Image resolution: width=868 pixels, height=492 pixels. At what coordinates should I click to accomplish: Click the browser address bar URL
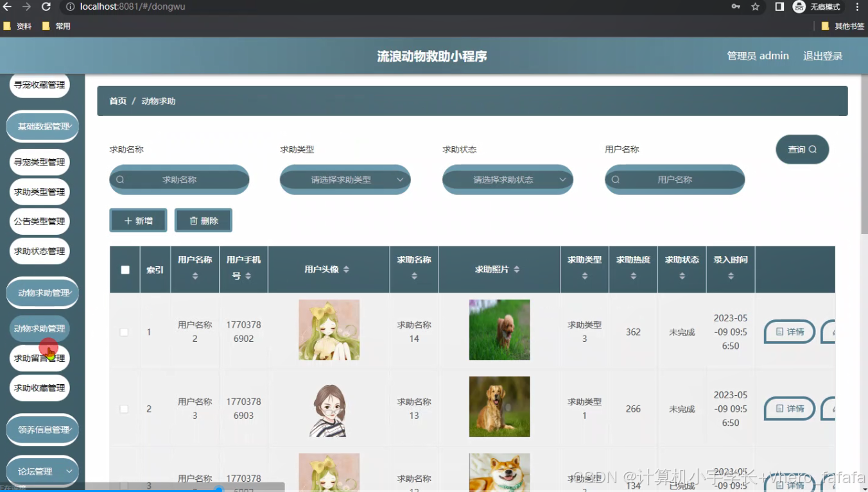(x=133, y=7)
